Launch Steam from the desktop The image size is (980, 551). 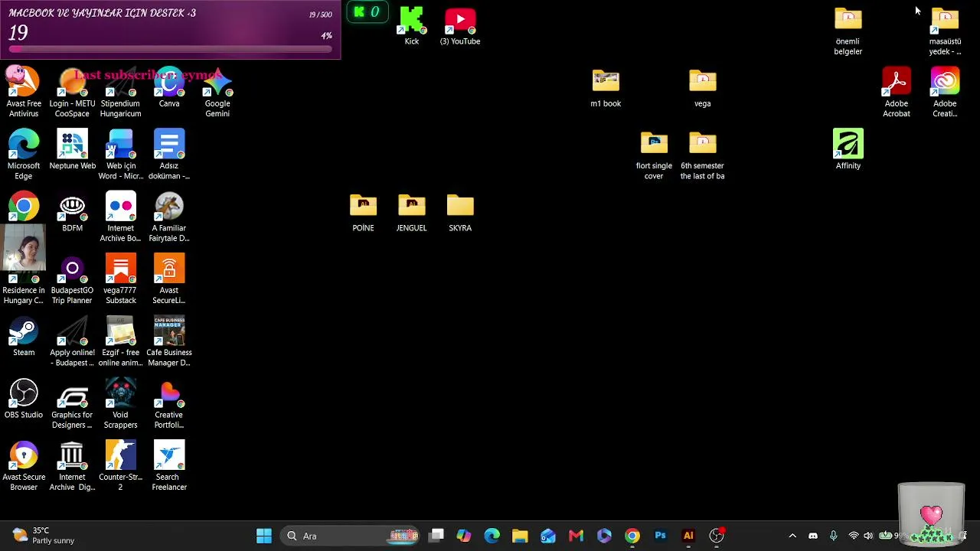[24, 337]
